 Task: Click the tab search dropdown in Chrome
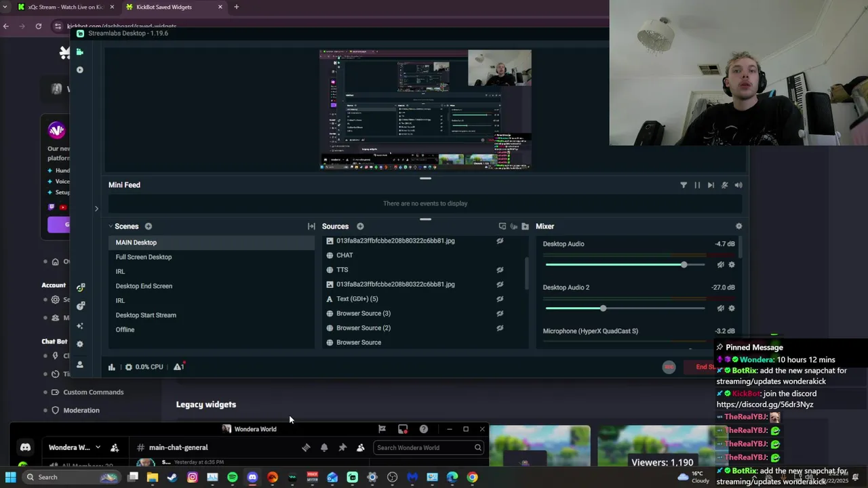[x=6, y=7]
